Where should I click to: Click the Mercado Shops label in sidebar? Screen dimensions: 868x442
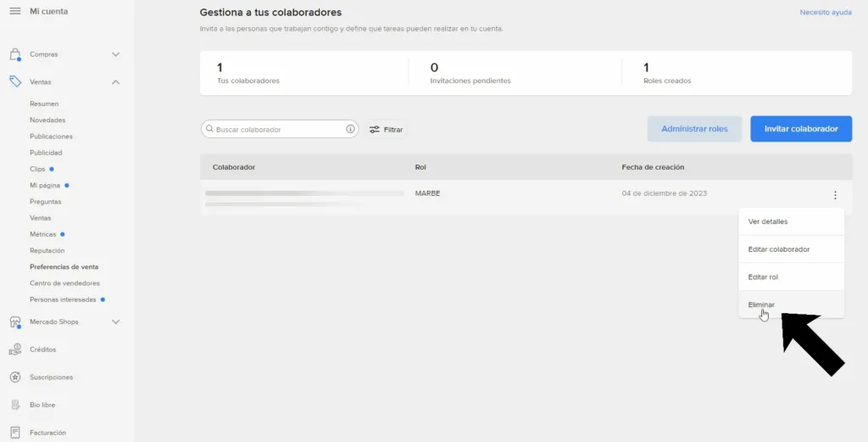(x=53, y=322)
